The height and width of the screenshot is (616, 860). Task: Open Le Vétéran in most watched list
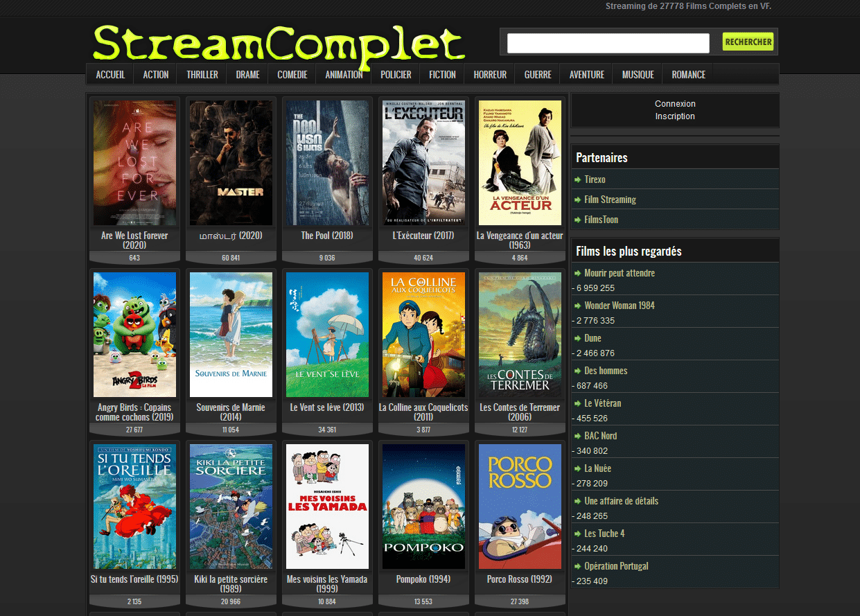(x=603, y=403)
